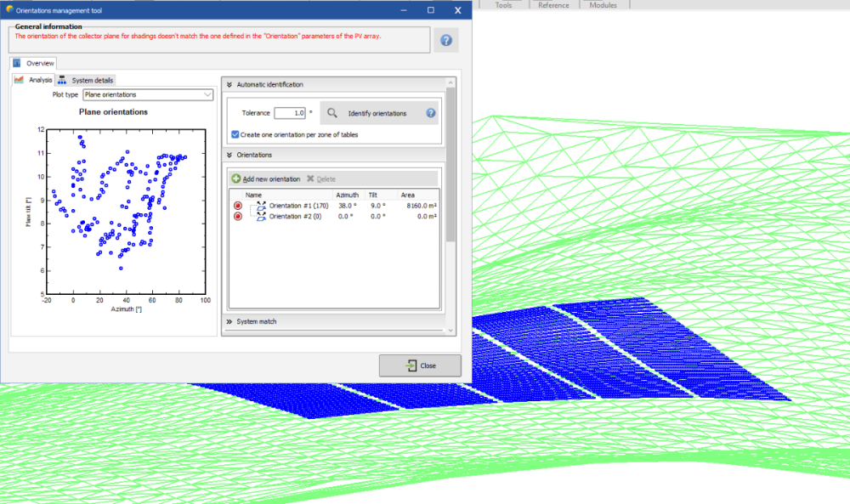
Task: Click the magnifier Identify orientations button
Action: coord(333,113)
